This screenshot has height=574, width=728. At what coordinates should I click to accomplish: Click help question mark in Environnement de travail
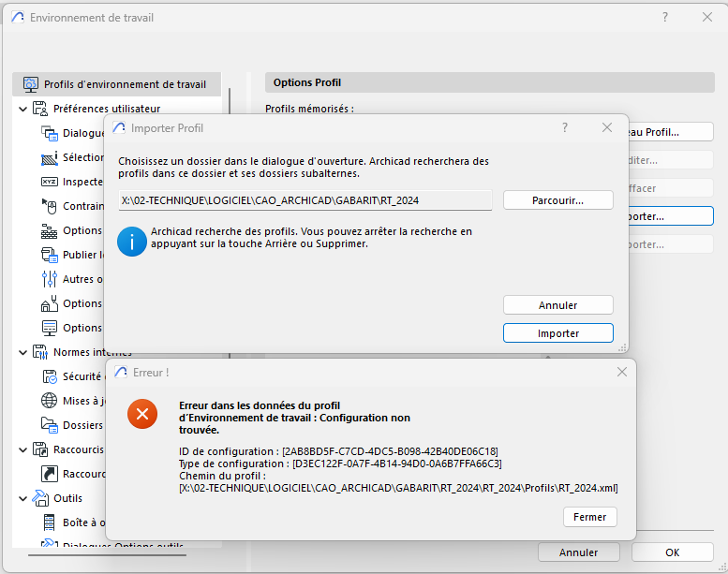665,17
